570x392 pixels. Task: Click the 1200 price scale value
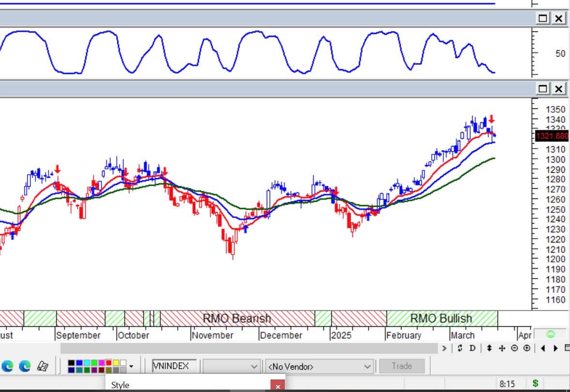pos(555,259)
